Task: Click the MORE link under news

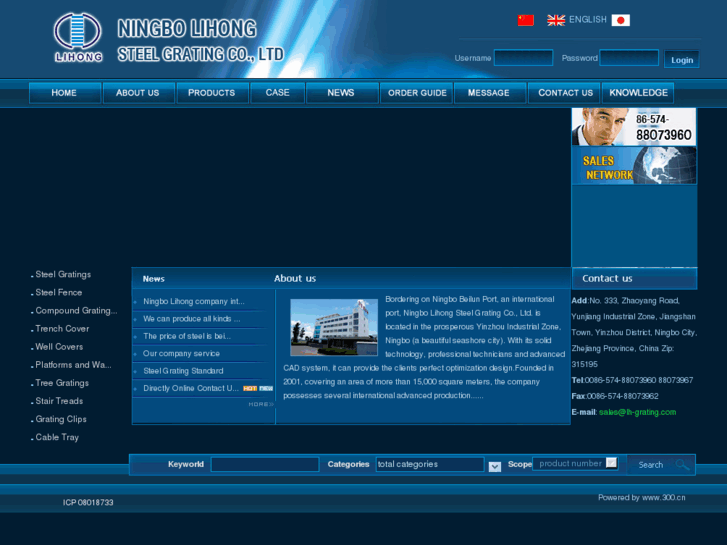Action: coord(261,404)
